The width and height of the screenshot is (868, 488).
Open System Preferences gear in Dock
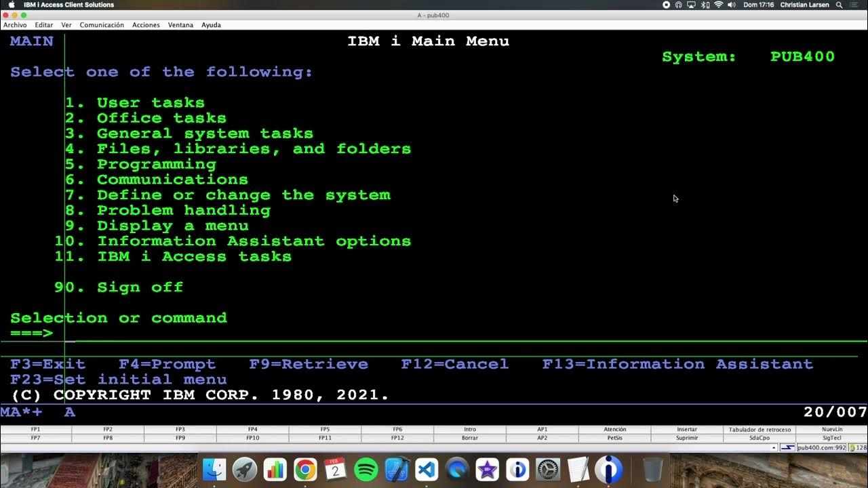(548, 469)
